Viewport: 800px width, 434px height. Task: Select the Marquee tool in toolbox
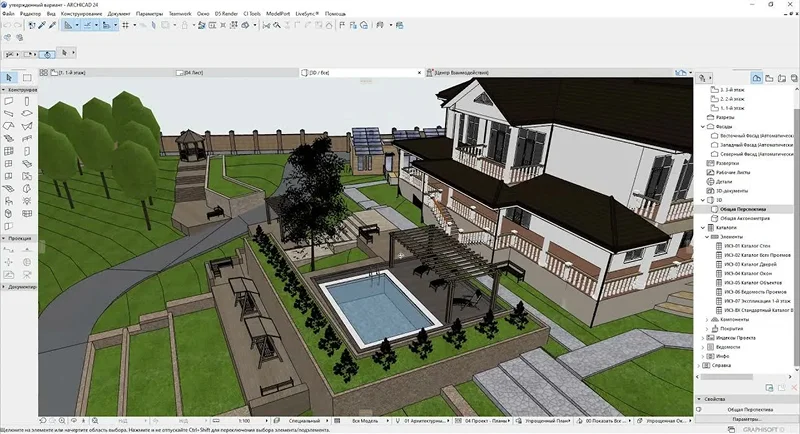pyautogui.click(x=28, y=77)
